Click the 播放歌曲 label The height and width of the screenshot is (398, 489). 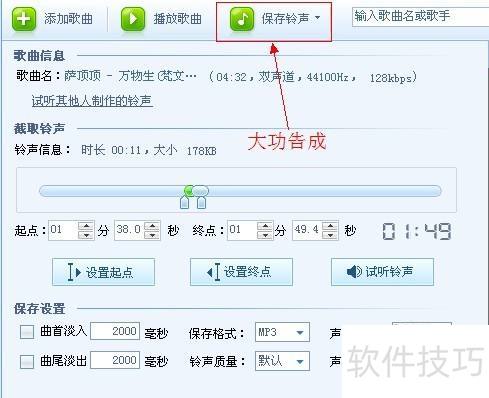(x=177, y=19)
